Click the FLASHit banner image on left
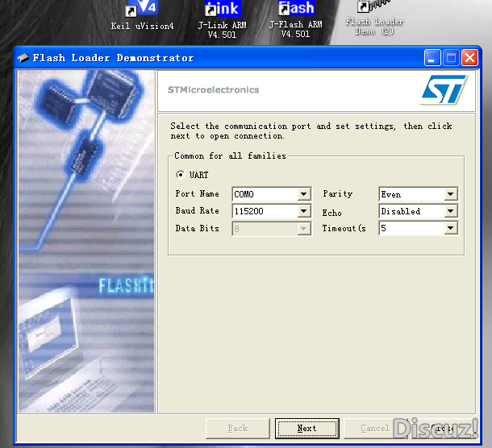Screen dimensions: 492x448 click(86, 242)
